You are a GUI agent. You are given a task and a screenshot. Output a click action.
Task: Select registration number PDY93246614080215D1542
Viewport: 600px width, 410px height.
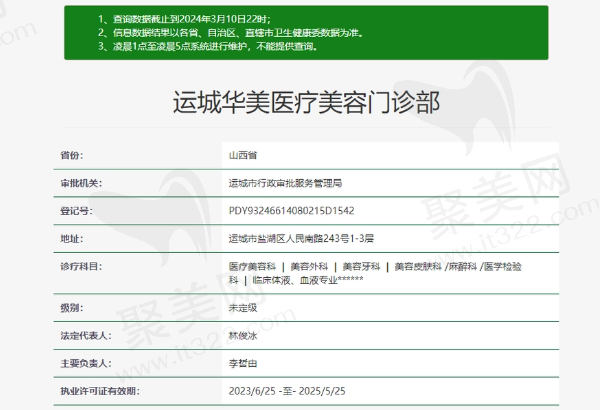pyautogui.click(x=292, y=211)
